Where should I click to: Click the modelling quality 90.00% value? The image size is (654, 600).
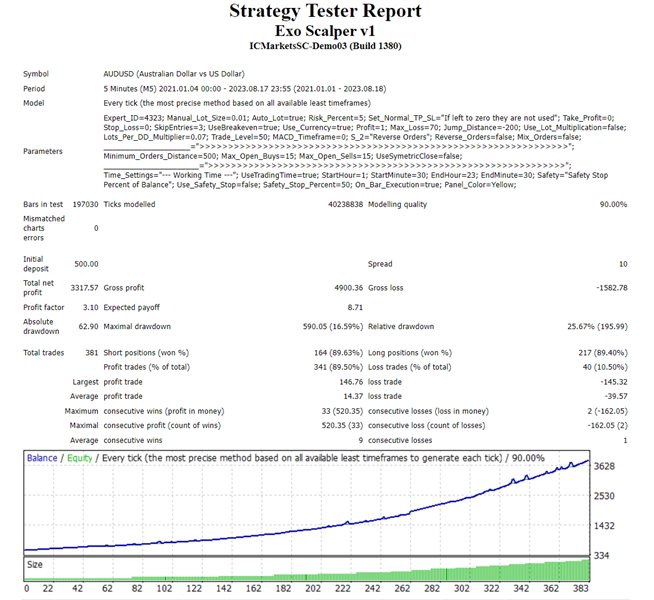[x=613, y=204]
